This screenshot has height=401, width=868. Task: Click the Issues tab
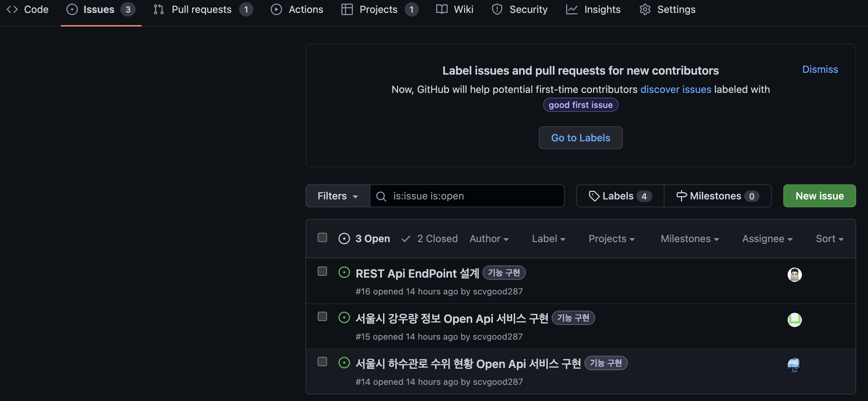click(101, 9)
